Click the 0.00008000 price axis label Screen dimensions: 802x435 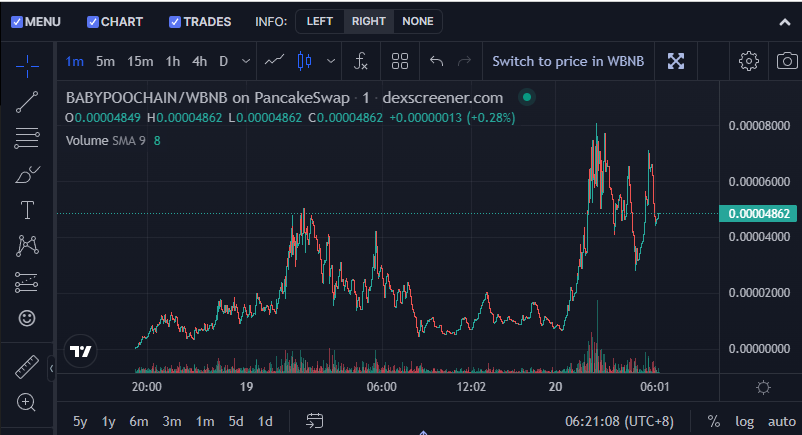point(759,126)
